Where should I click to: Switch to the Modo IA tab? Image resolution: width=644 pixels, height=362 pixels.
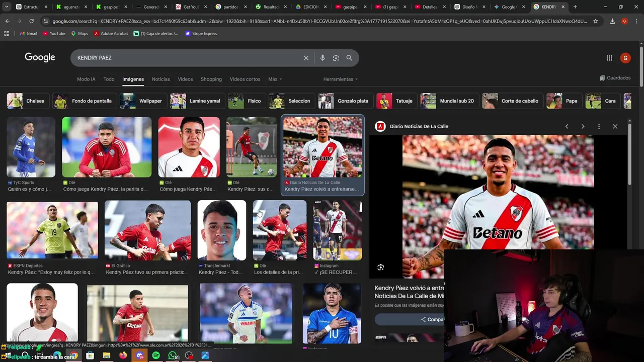coord(86,79)
